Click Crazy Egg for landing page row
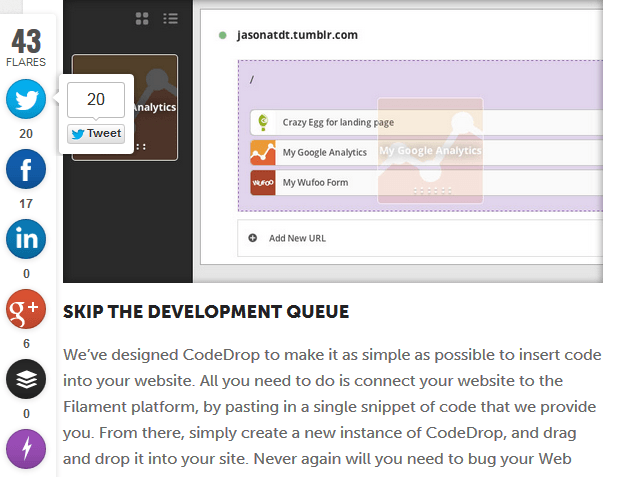Viewport: 638px width, 477px height. [x=426, y=122]
